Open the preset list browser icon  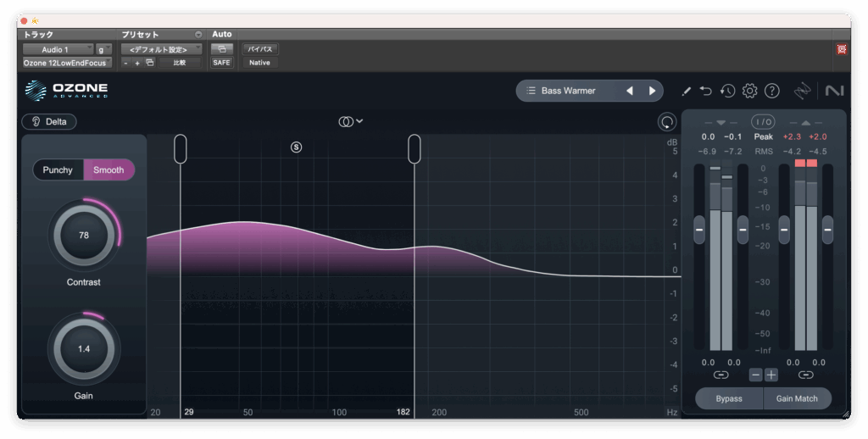(x=531, y=91)
